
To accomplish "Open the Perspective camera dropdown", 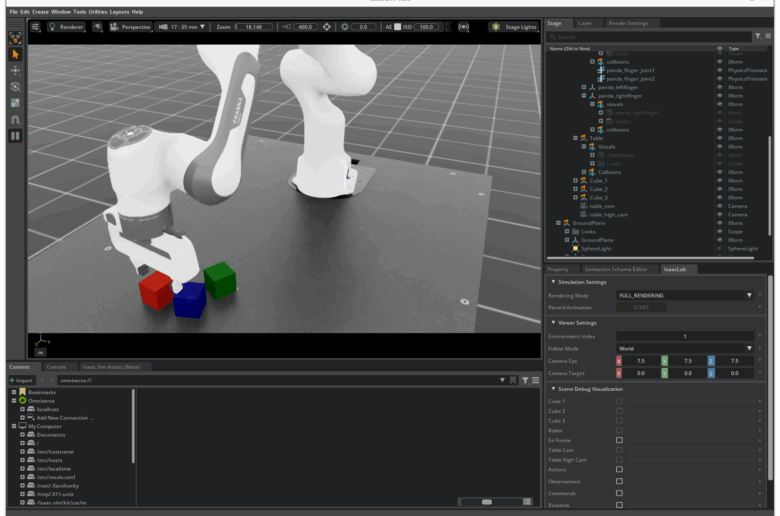I will tap(128, 27).
